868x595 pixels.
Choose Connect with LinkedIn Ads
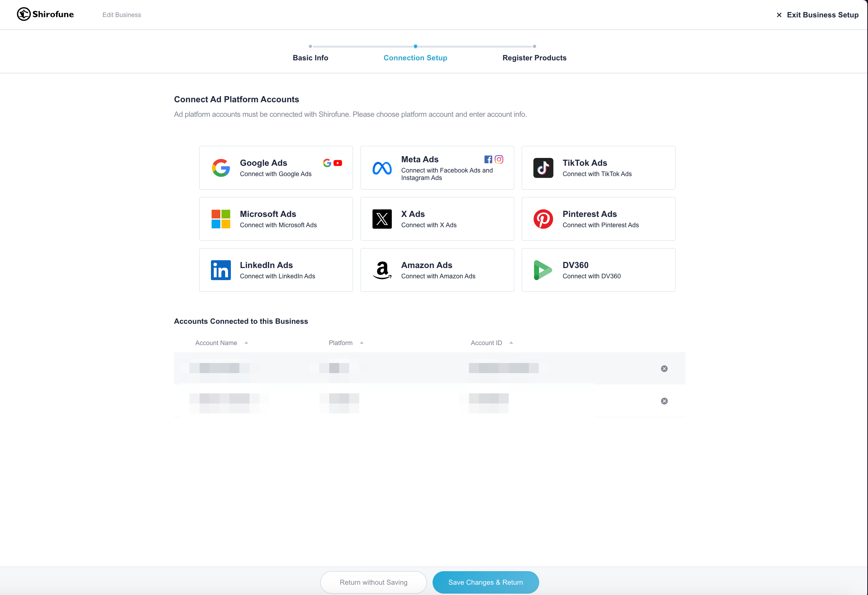tap(277, 276)
